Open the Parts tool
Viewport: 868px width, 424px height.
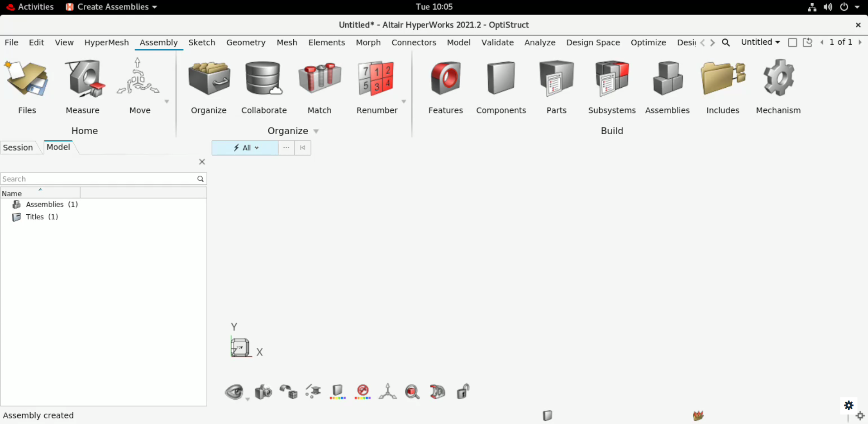pos(556,78)
